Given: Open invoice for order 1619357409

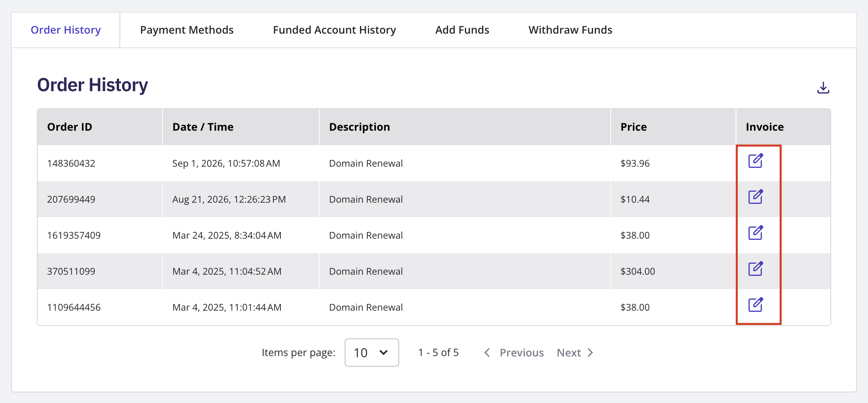Looking at the screenshot, I should [756, 233].
